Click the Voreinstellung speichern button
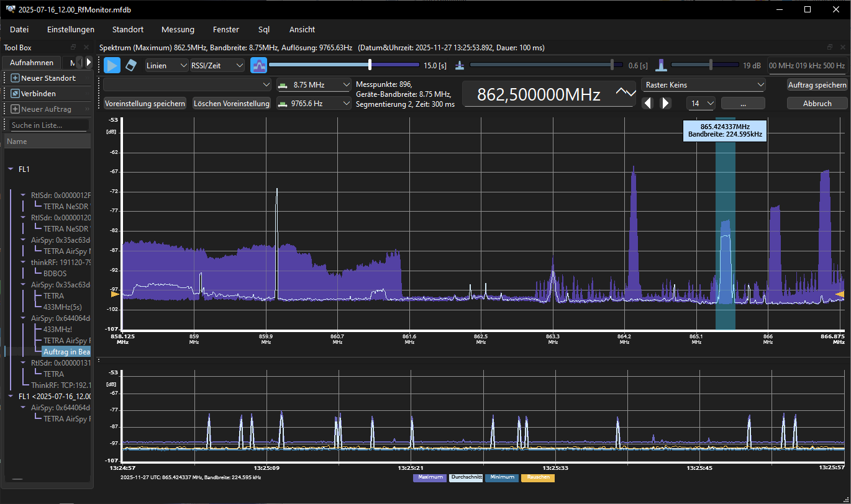This screenshot has height=504, width=851. coord(145,103)
